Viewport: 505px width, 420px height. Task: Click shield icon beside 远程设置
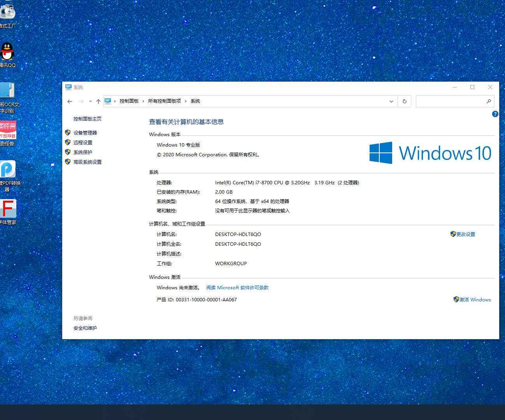pyautogui.click(x=68, y=142)
